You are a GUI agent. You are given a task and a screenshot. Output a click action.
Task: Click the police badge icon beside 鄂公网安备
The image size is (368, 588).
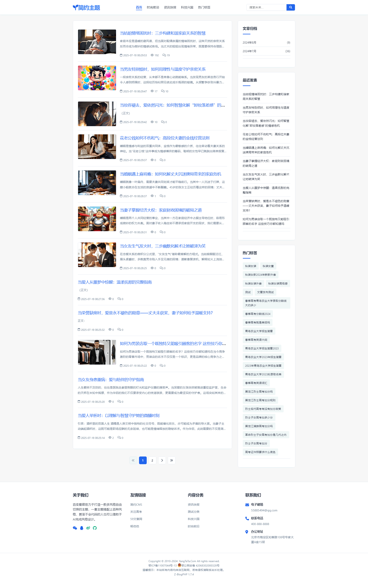coord(179,565)
